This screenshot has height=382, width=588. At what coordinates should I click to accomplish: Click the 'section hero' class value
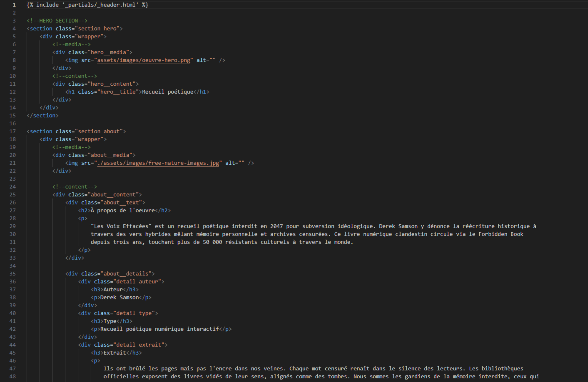[97, 29]
